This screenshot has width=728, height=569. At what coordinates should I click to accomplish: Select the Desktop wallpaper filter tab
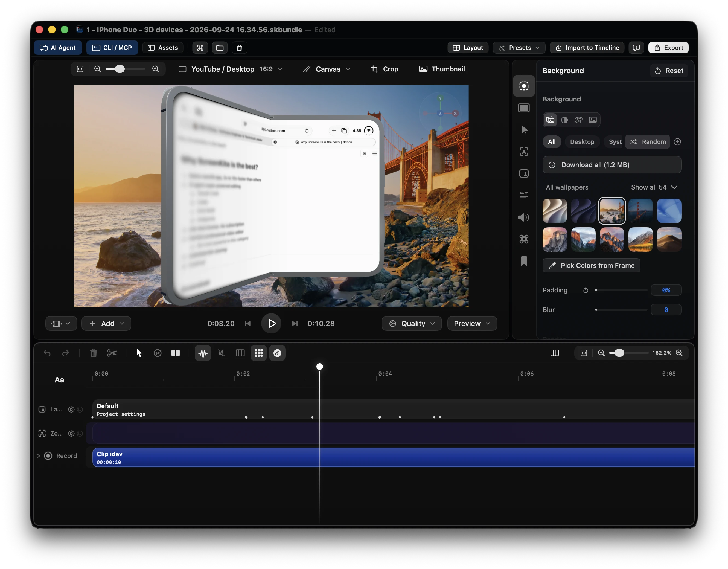pos(582,142)
